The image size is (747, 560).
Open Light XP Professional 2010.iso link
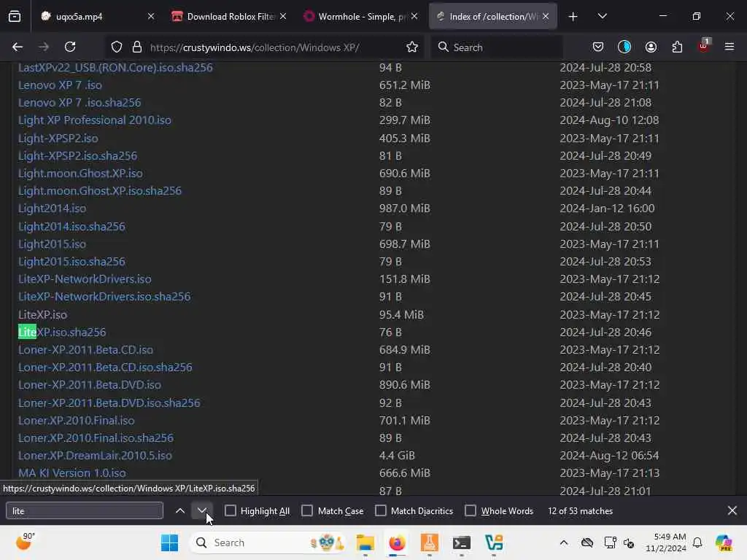pos(94,120)
